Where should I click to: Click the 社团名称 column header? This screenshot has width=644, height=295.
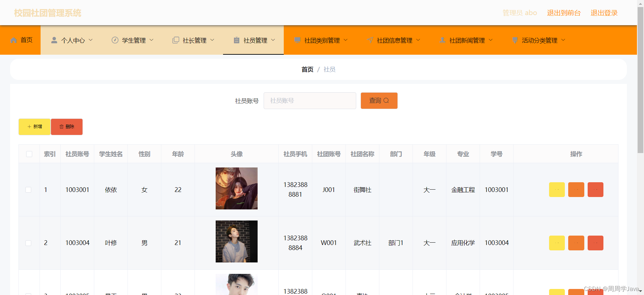click(x=362, y=154)
